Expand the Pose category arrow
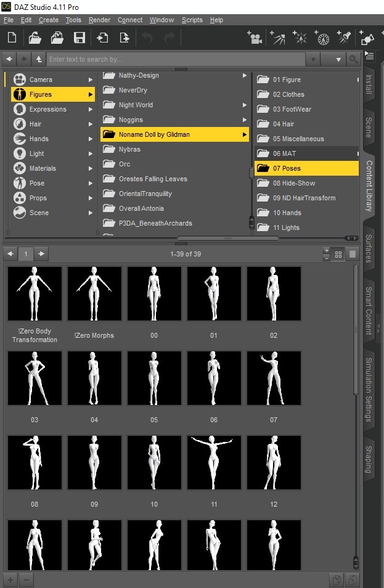This screenshot has height=588, width=384. coord(91,183)
